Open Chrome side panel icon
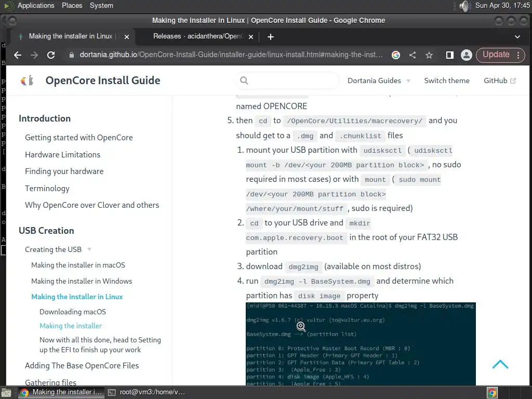Screen dimensions: 532x399 pyautogui.click(x=449, y=55)
